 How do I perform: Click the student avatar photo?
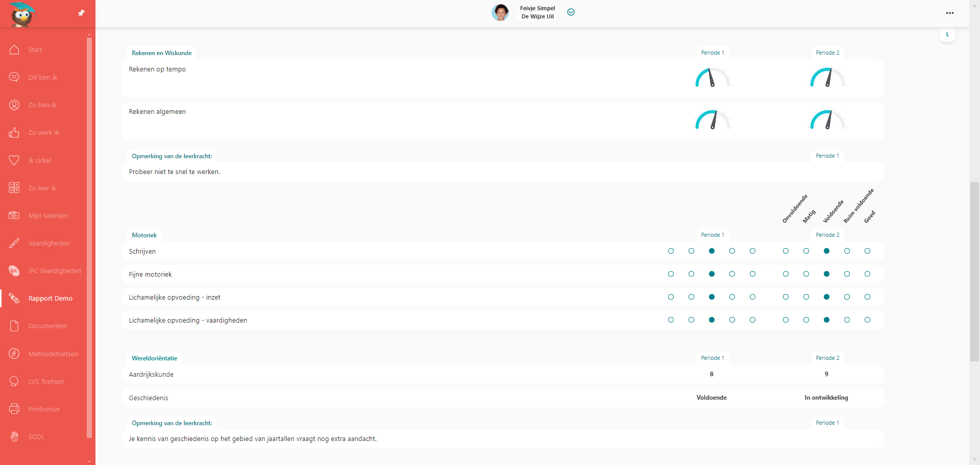tap(500, 12)
